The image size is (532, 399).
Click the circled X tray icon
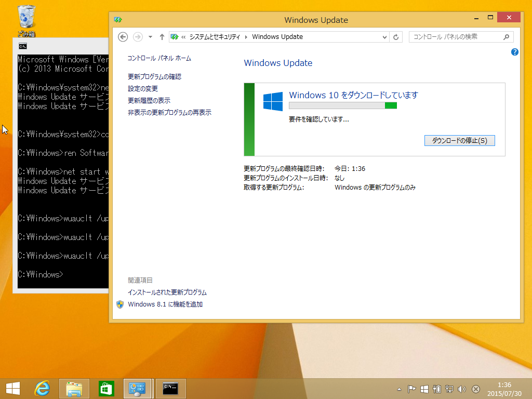pyautogui.click(x=476, y=389)
